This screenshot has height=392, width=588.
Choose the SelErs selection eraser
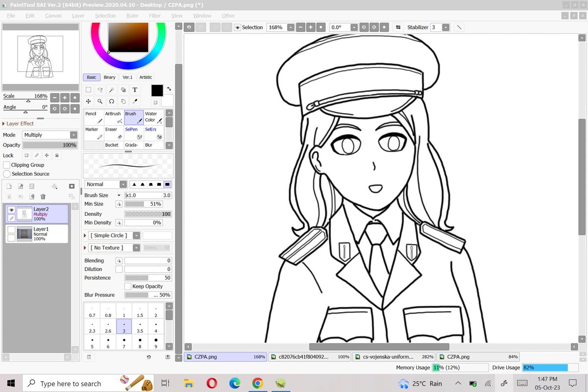(153, 133)
